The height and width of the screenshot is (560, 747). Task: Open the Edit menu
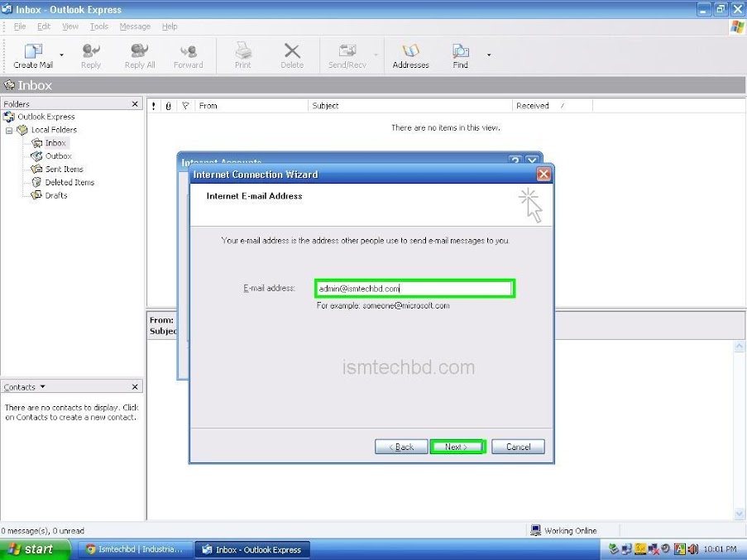[43, 26]
